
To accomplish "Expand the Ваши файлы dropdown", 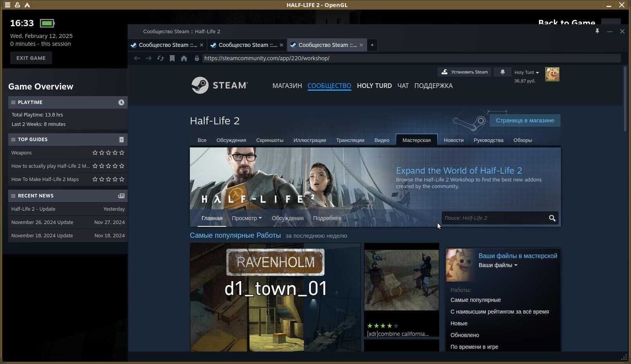I will (x=498, y=265).
